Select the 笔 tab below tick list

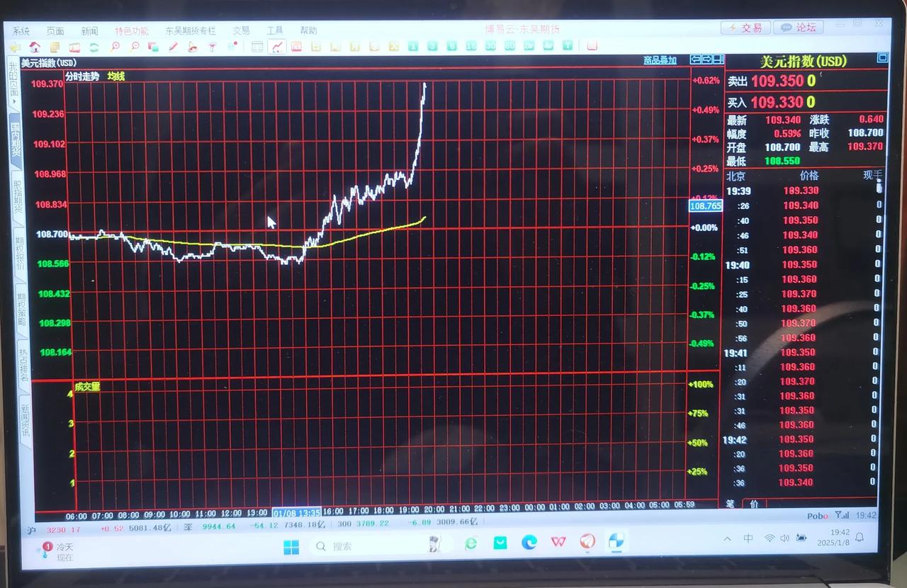point(731,504)
